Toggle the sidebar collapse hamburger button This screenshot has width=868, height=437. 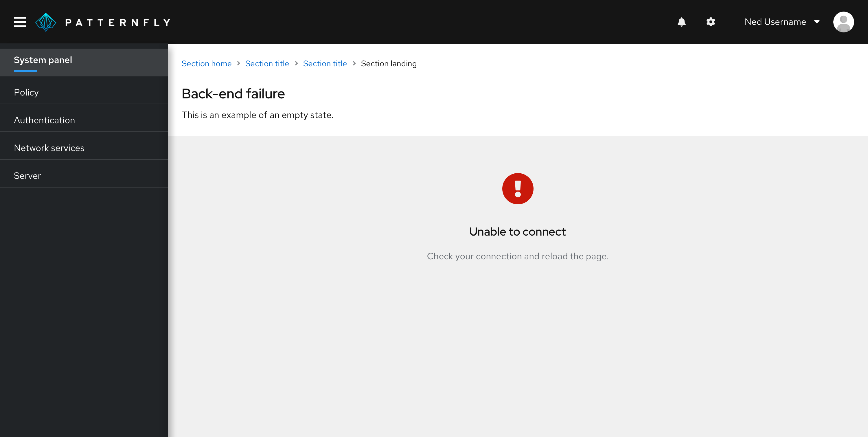[19, 22]
